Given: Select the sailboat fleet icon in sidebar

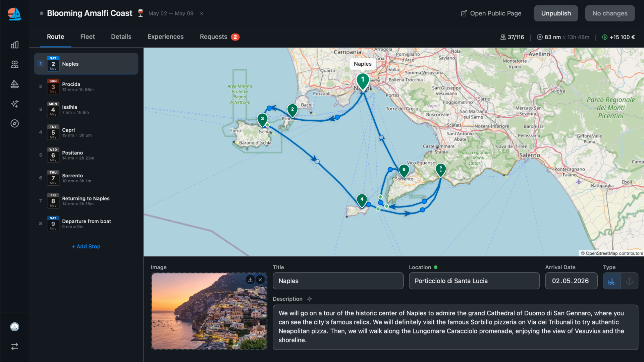Looking at the screenshot, I should point(15,84).
